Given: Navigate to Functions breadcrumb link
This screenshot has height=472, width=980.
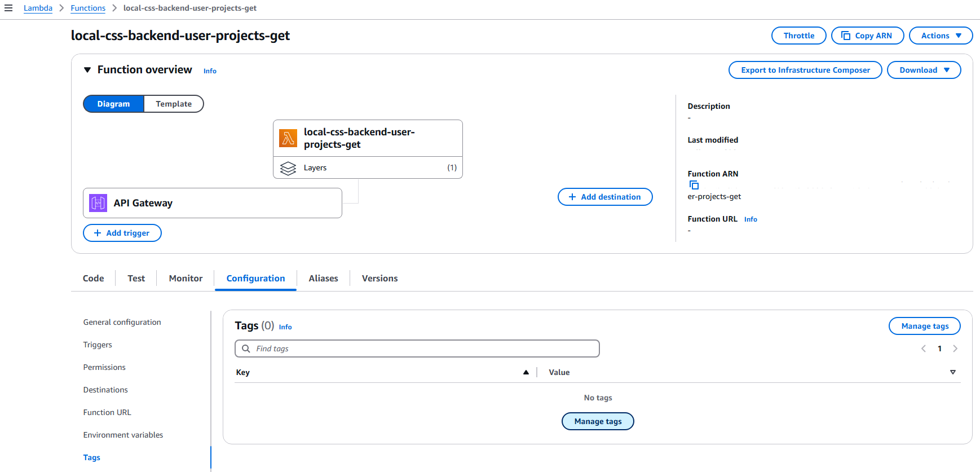Looking at the screenshot, I should 88,8.
